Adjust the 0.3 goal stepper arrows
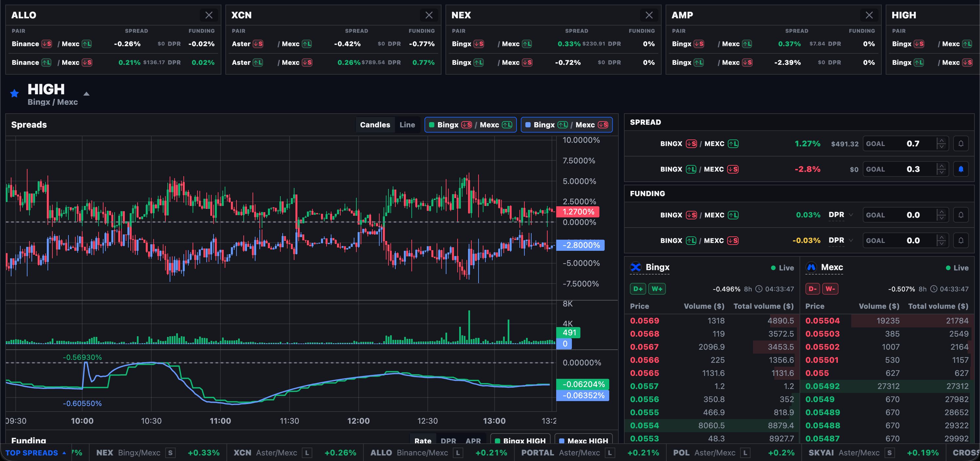The image size is (980, 461). (x=942, y=169)
